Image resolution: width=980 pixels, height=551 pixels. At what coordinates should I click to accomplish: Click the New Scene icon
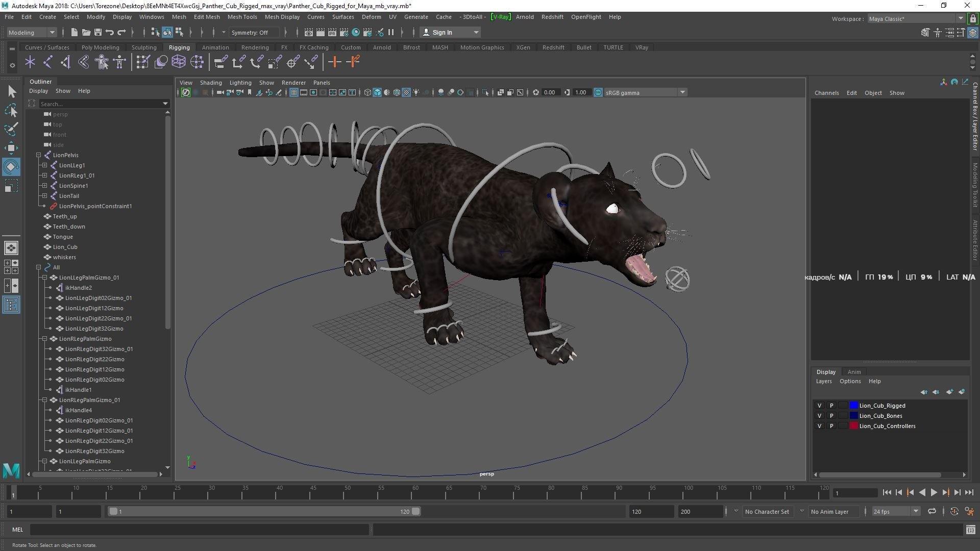(75, 32)
